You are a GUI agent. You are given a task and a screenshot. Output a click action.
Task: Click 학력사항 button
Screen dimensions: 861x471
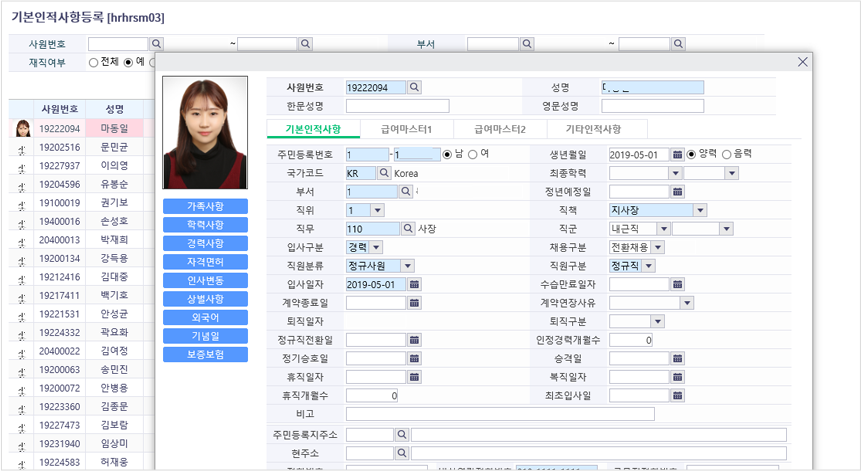[x=205, y=225]
